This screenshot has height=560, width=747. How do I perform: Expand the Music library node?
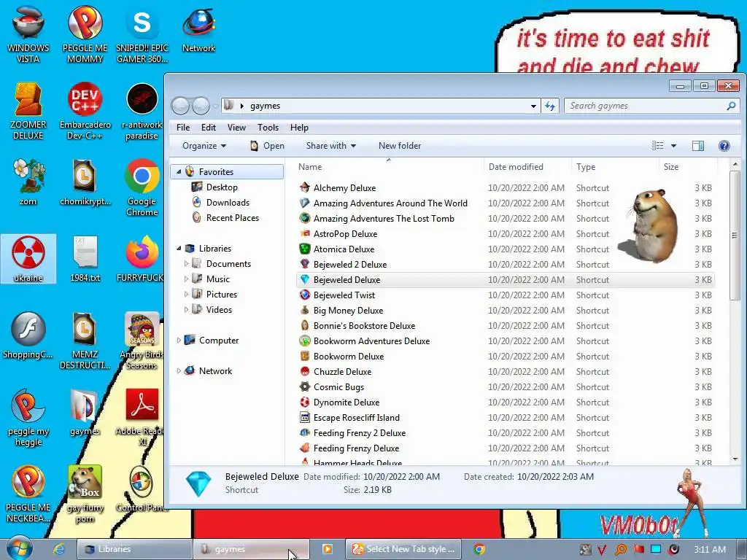(186, 279)
